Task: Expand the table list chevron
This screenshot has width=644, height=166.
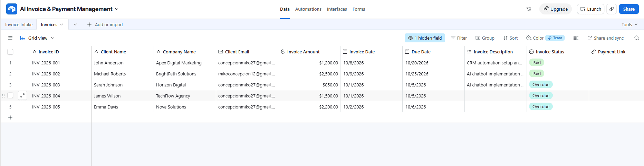Action: click(75, 24)
